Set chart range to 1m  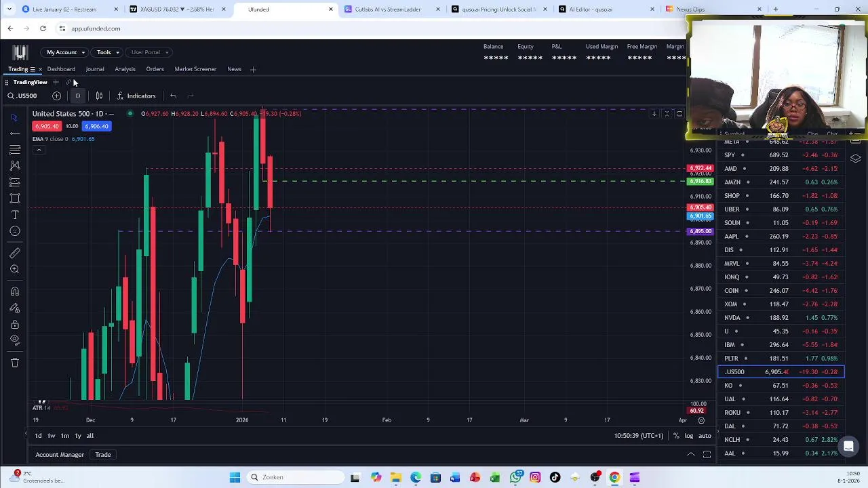coord(64,436)
